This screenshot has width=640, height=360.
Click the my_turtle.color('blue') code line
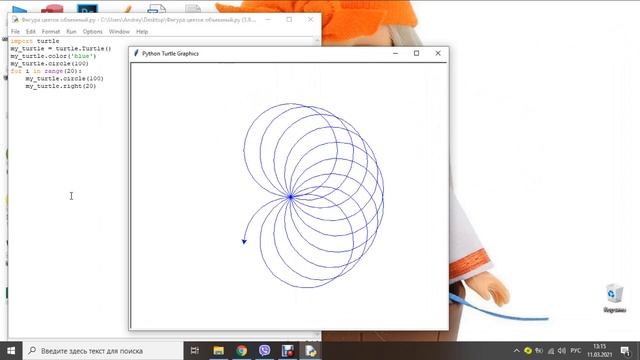pyautogui.click(x=53, y=56)
